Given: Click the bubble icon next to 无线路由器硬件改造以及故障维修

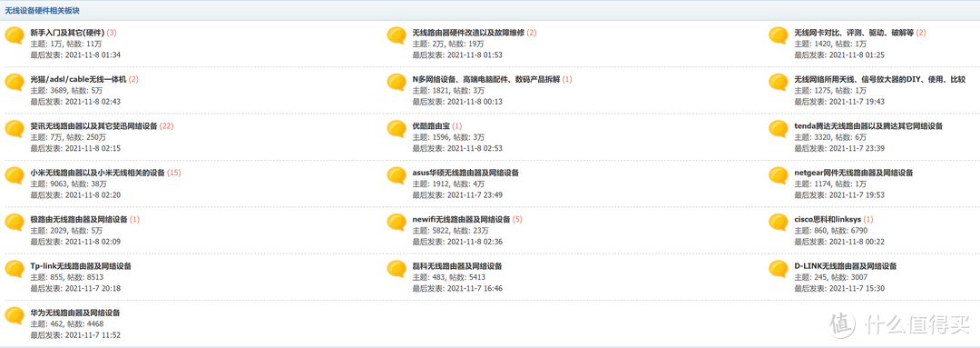Looking at the screenshot, I should pos(397,36).
